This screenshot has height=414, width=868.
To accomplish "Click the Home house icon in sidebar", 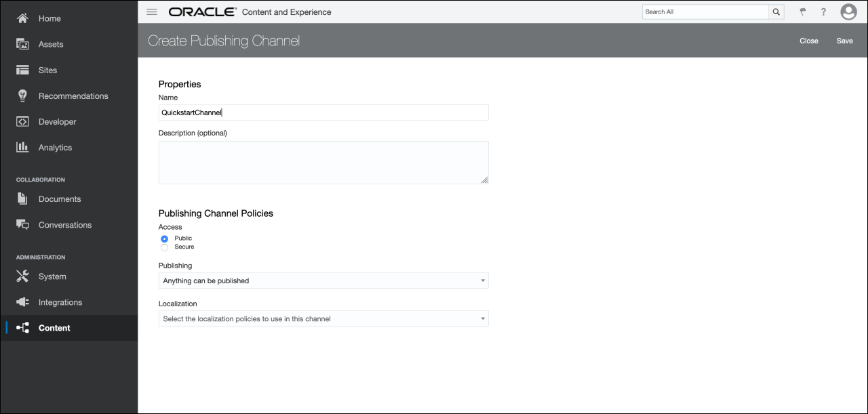I will tap(22, 18).
